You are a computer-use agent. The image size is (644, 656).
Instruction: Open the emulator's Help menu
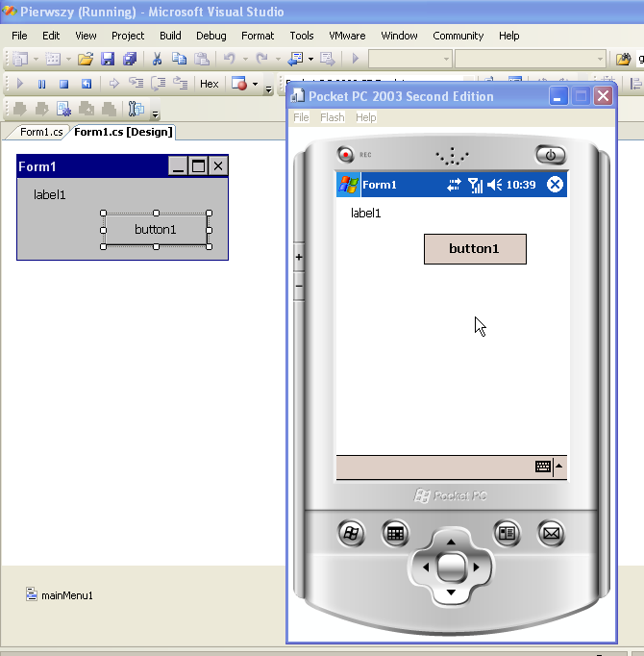pyautogui.click(x=366, y=117)
